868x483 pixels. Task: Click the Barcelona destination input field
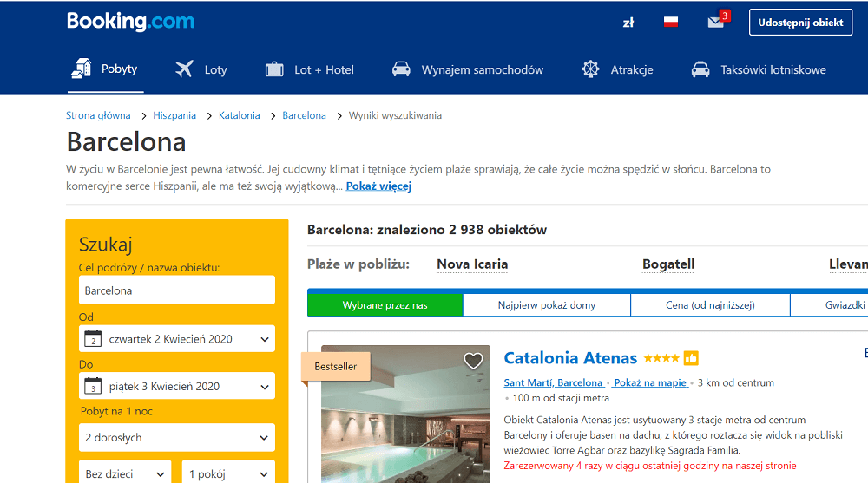click(177, 290)
